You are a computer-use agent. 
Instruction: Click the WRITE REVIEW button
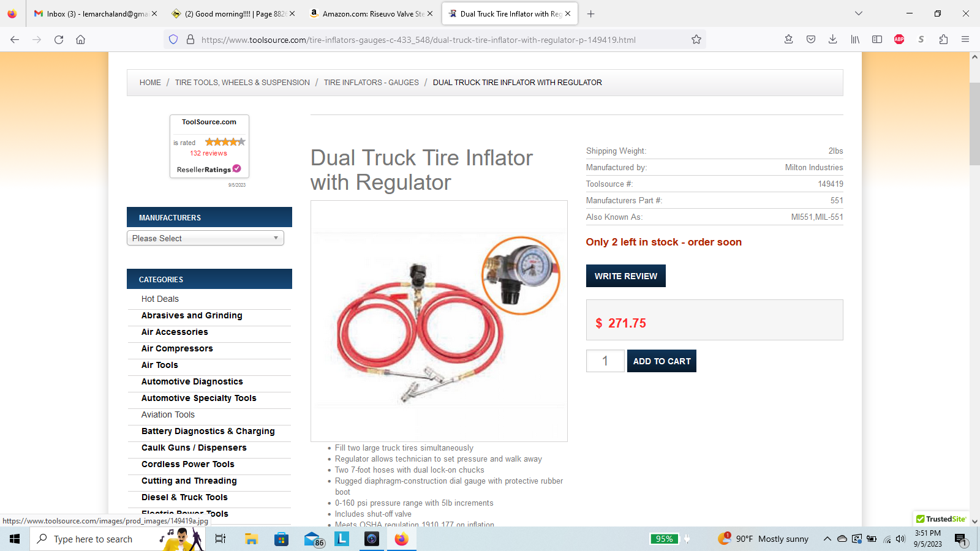tap(626, 276)
